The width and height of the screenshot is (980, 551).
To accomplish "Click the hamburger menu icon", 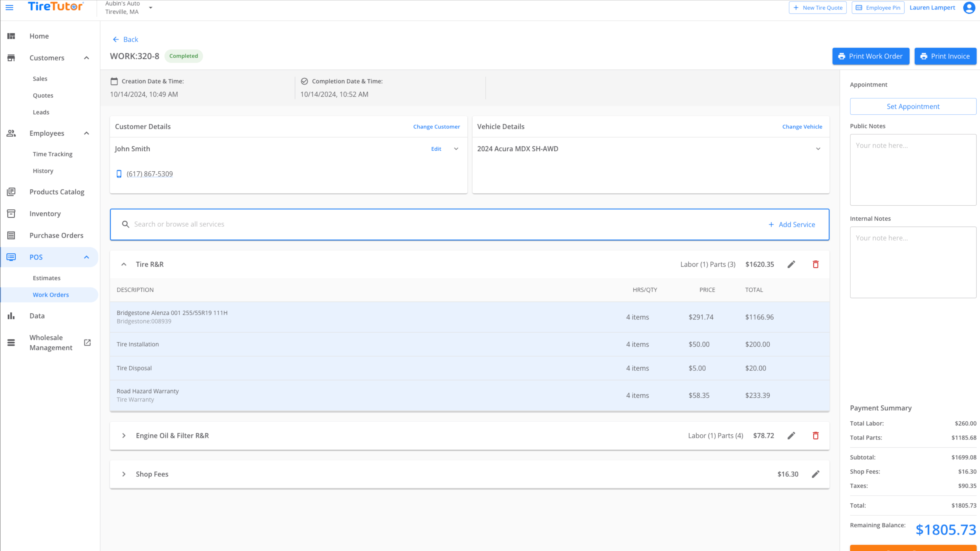I will coord(10,7).
